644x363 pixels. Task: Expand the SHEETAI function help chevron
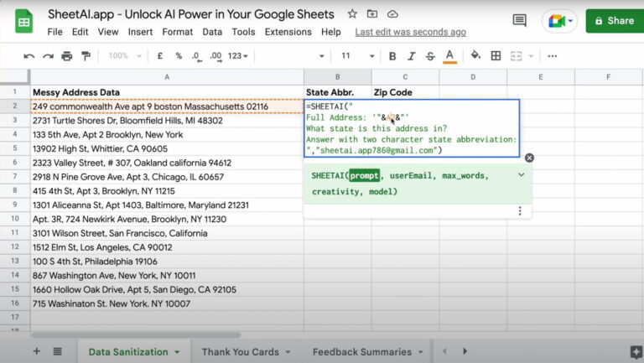click(522, 175)
